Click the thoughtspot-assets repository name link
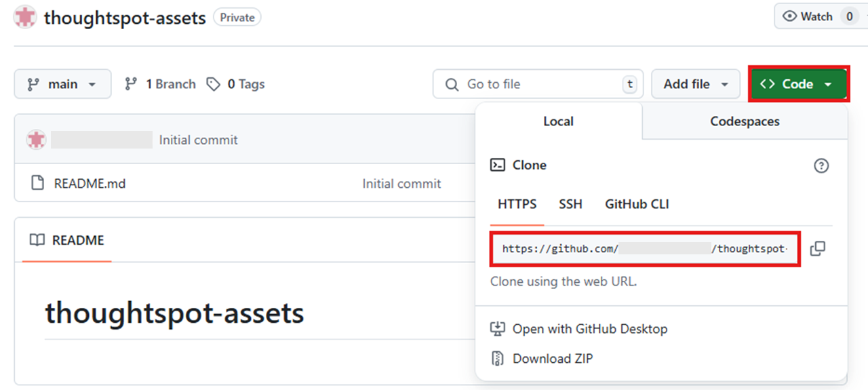This screenshot has width=868, height=390. (125, 18)
